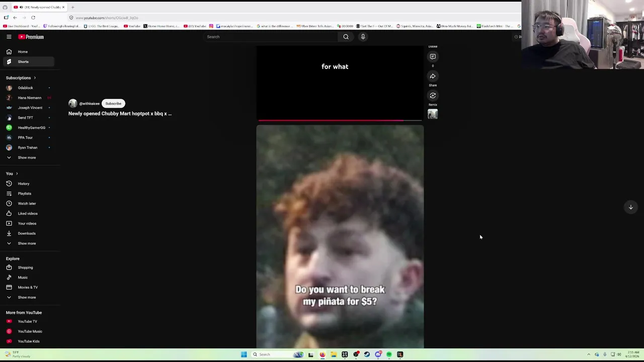Open Firefox from the taskbar
The image size is (644, 362).
[x=322, y=354]
